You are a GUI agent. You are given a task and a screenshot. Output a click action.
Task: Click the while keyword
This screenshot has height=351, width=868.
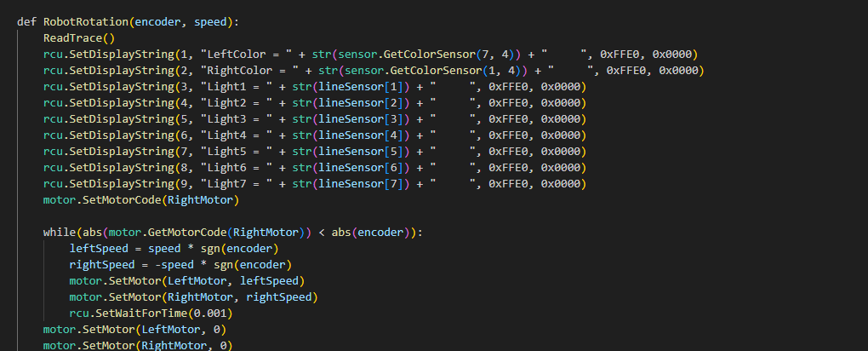[x=59, y=233]
